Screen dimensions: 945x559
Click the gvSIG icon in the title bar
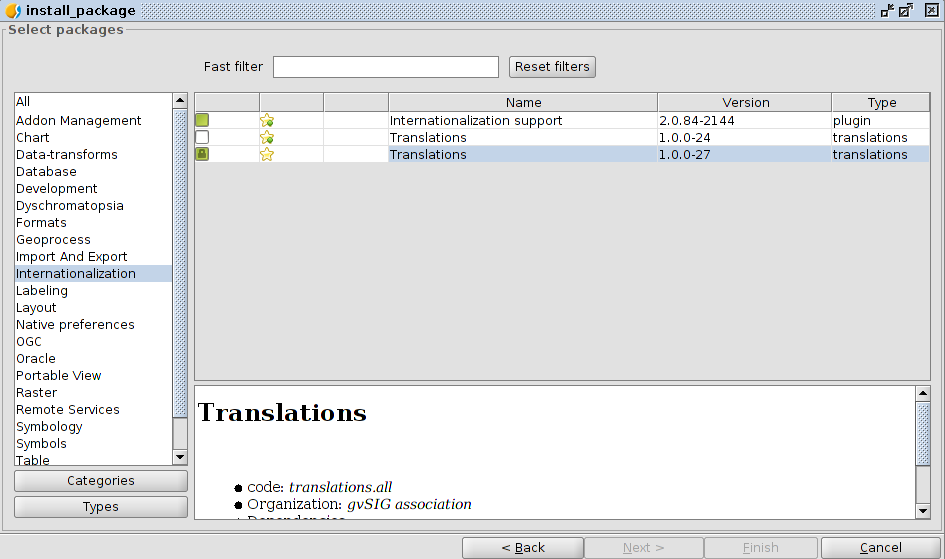tap(13, 11)
